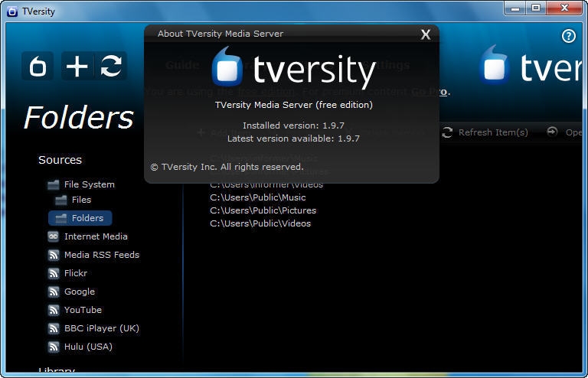This screenshot has height=378, width=588.
Task: Click the refresh arrows icon in header
Action: [111, 66]
